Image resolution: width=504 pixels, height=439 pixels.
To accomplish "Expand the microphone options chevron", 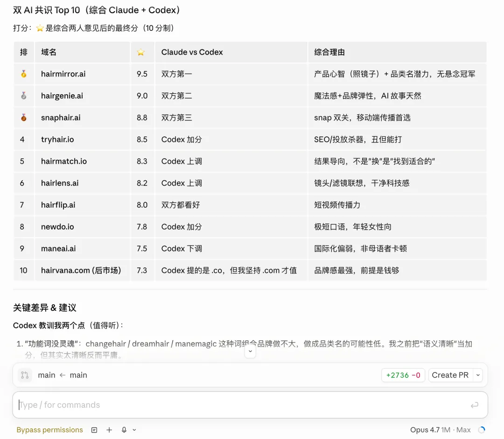I will click(x=134, y=430).
